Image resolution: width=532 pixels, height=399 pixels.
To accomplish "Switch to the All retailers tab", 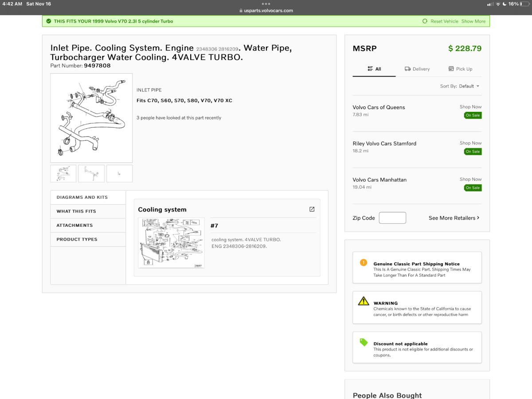I will [x=374, y=69].
